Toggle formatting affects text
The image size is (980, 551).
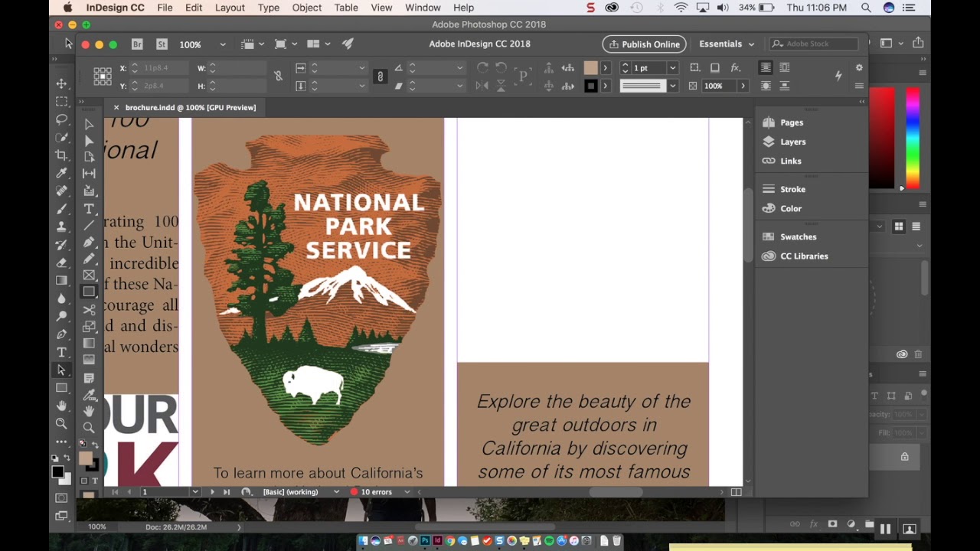pos(95,481)
